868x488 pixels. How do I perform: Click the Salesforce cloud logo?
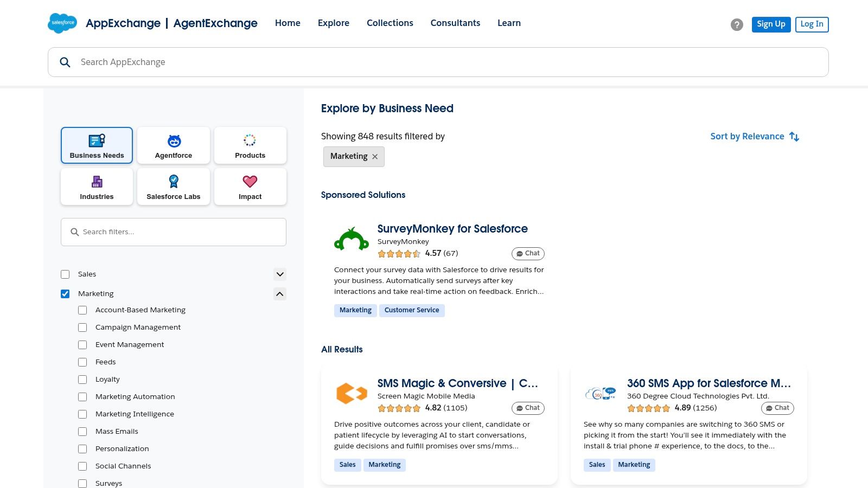pos(62,23)
